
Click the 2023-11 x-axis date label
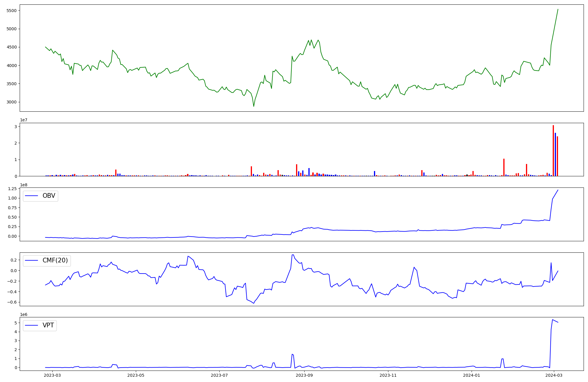click(x=388, y=375)
